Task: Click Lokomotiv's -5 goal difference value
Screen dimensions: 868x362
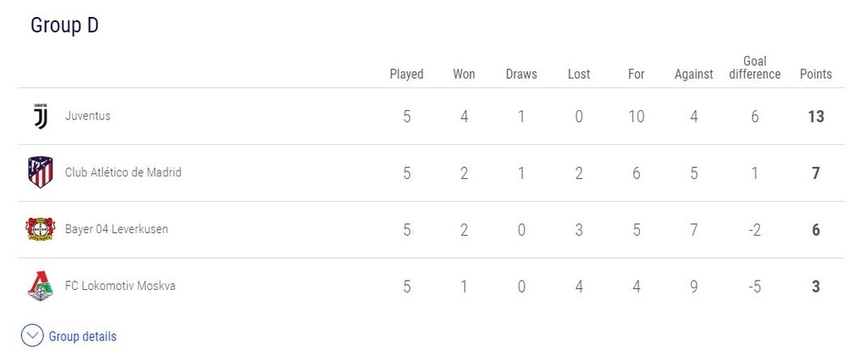Action: 754,287
